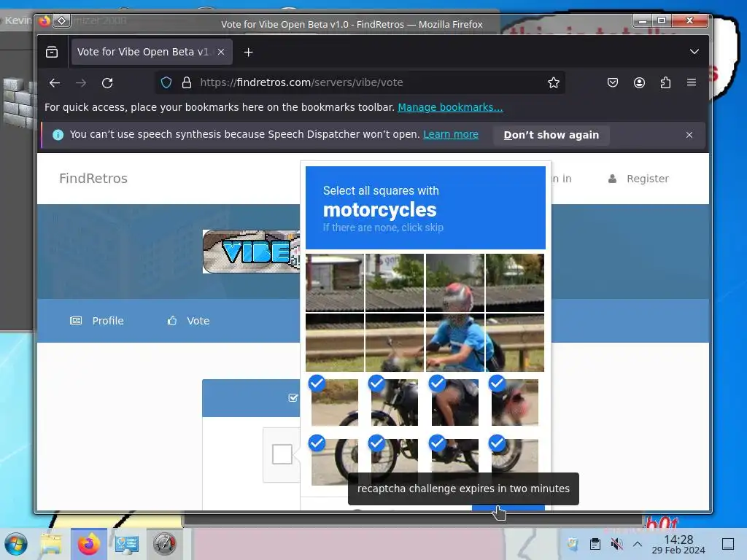Open the Firefox account icon
This screenshot has height=560, width=747.
coord(639,82)
